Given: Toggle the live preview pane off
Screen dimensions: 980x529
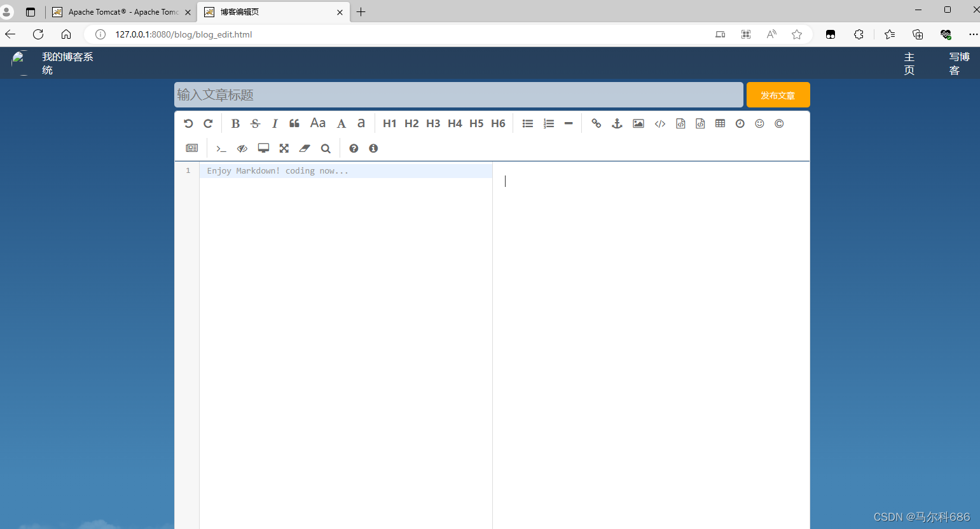Looking at the screenshot, I should click(x=242, y=148).
